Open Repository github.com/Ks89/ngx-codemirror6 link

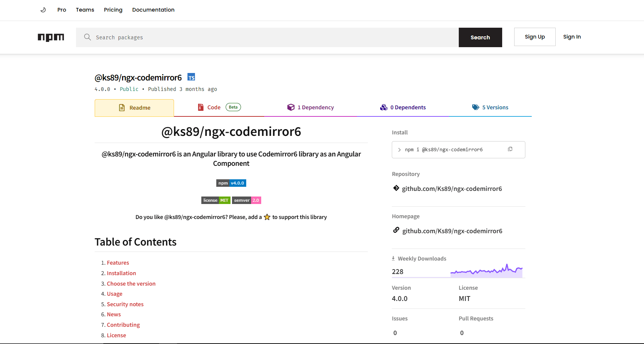(452, 189)
